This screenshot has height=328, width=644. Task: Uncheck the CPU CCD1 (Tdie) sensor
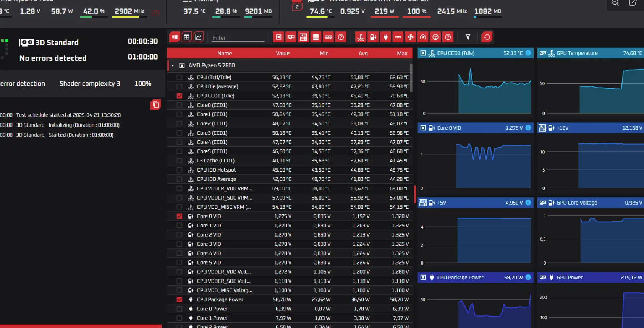click(x=180, y=96)
